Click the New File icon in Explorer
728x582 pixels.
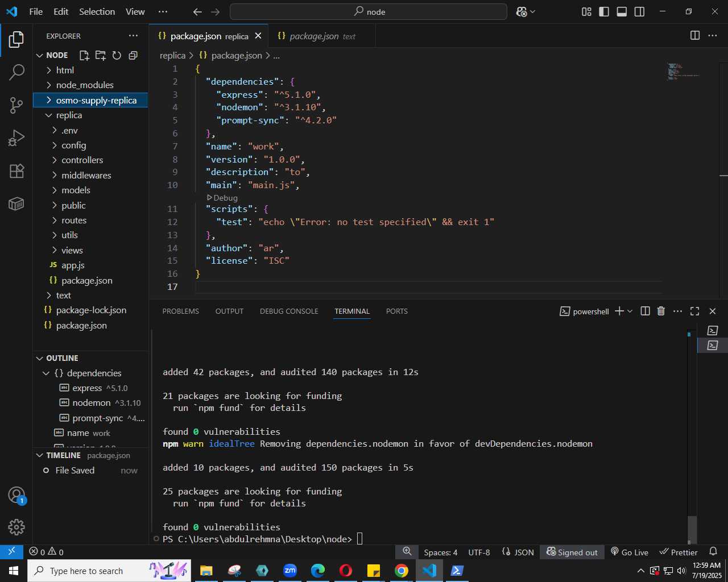tap(84, 55)
